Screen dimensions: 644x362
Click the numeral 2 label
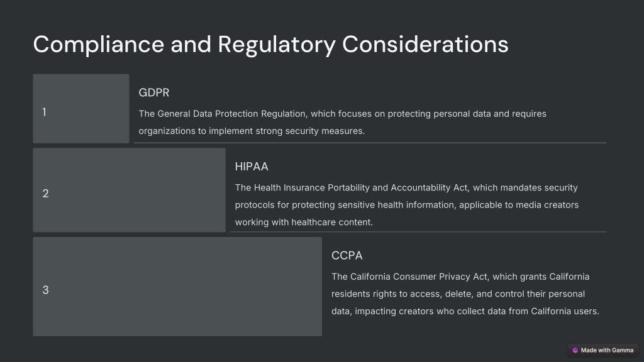pos(45,194)
